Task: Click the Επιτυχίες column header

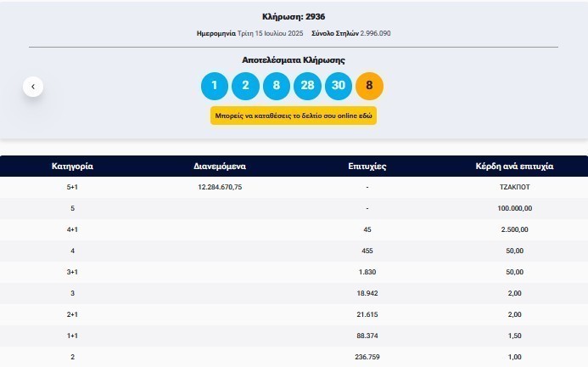Action: pos(367,167)
